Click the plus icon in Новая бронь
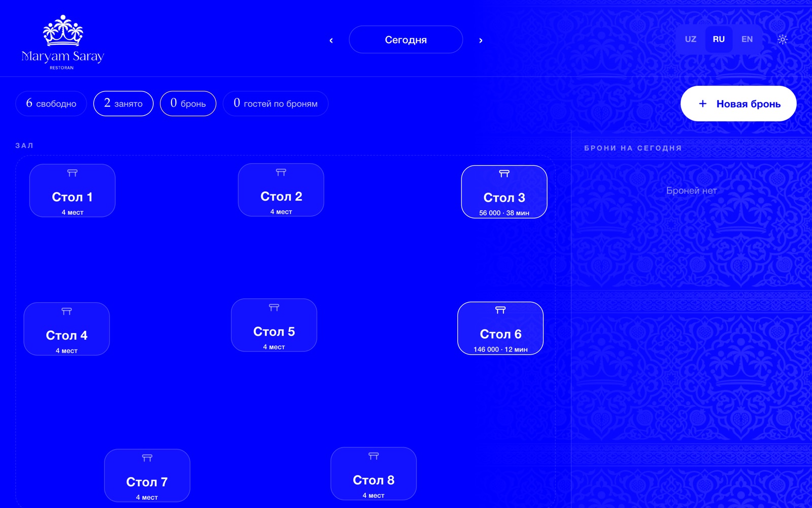The height and width of the screenshot is (508, 812). click(703, 104)
